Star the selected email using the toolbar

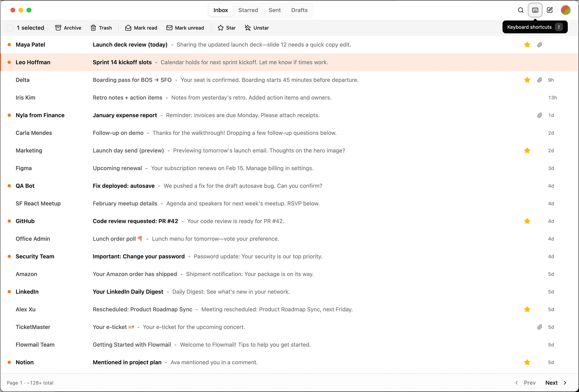tap(226, 28)
